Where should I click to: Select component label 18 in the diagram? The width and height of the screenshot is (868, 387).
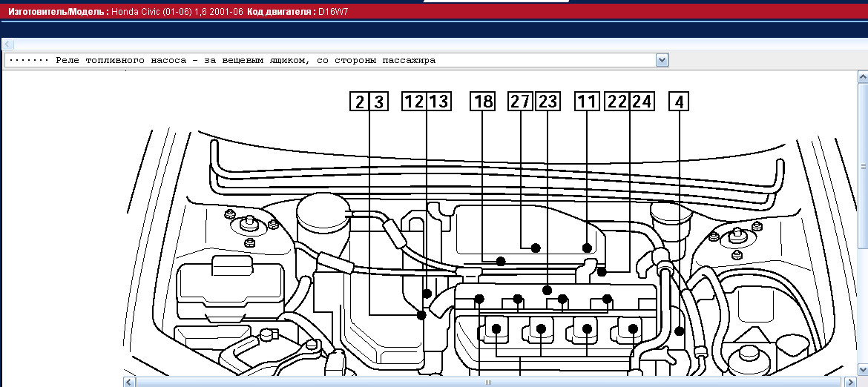click(x=483, y=101)
